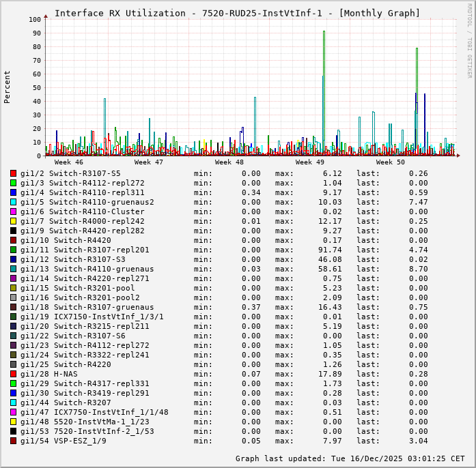The image size is (476, 468).
Task: Click the Week 46 label on x-axis
Action: coord(68,162)
